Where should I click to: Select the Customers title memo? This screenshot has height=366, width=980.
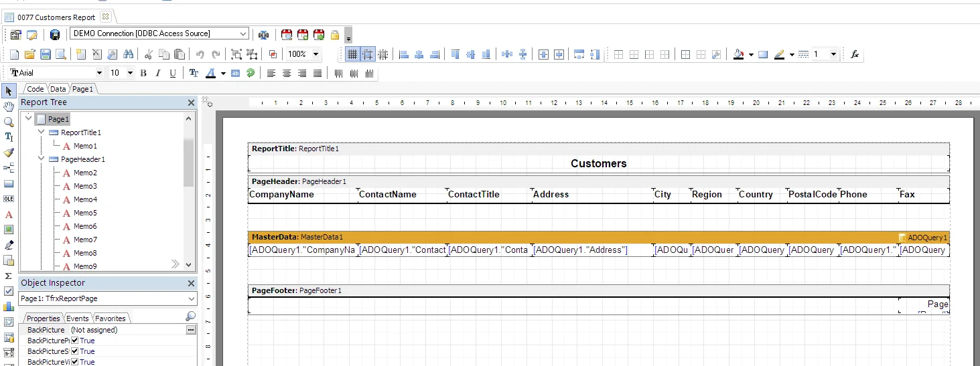[599, 163]
